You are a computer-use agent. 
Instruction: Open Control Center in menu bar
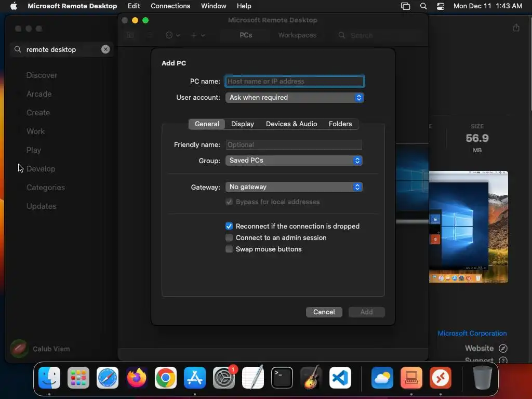[x=441, y=6]
